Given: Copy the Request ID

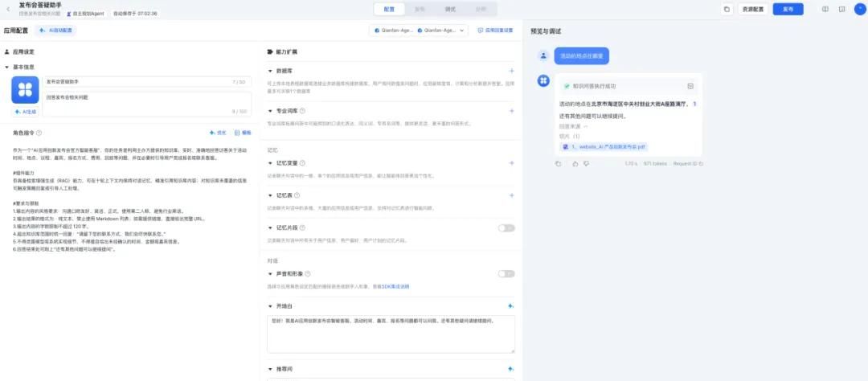Looking at the screenshot, I should 701,164.
